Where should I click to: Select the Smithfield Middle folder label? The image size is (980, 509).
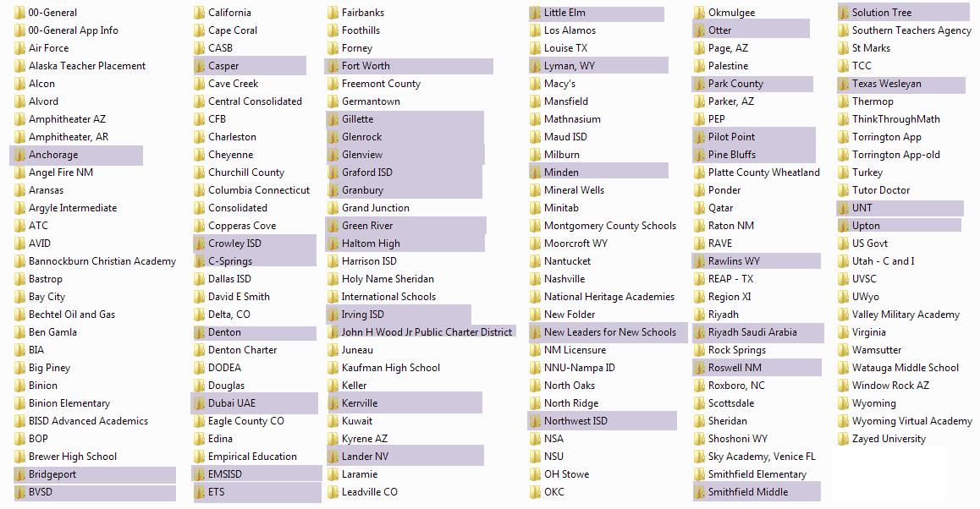747,492
